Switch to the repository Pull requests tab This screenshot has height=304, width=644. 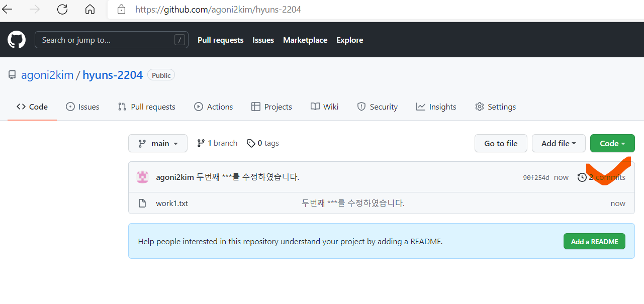click(147, 107)
